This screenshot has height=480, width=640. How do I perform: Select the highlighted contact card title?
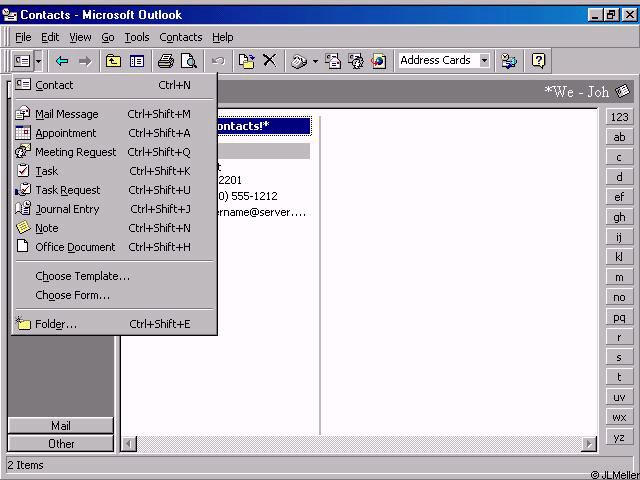click(264, 126)
